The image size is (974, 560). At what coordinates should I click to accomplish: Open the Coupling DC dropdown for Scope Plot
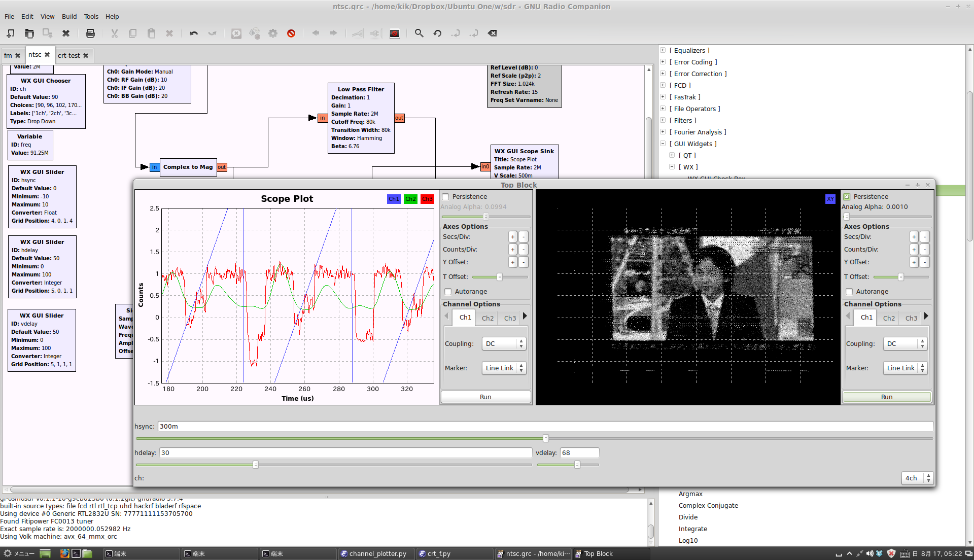(504, 344)
